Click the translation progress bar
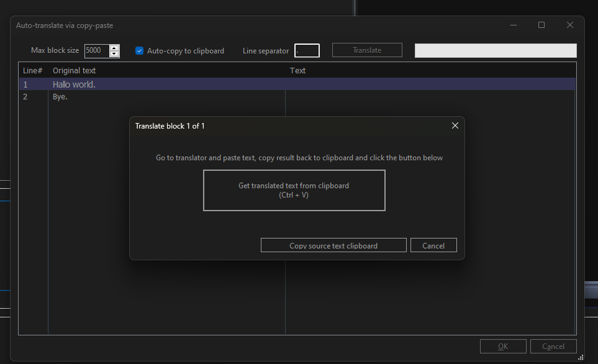The image size is (598, 364). click(x=495, y=50)
